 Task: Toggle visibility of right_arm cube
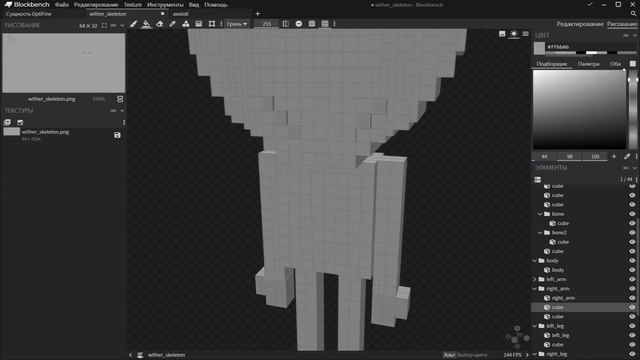[632, 298]
